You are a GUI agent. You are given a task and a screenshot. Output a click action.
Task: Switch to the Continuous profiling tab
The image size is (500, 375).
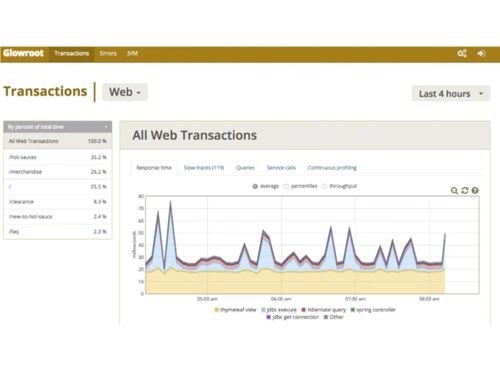(x=332, y=168)
